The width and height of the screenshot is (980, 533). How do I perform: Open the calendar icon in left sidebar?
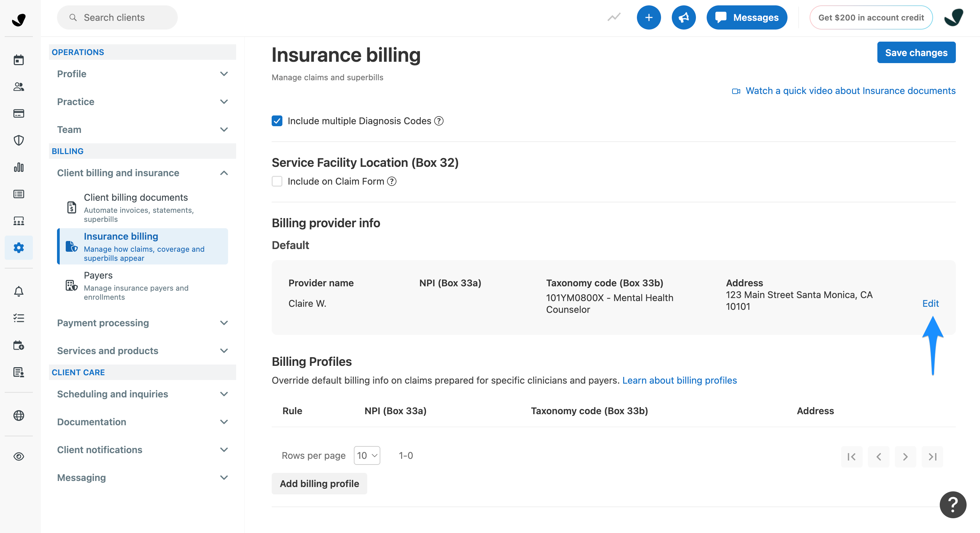coord(19,60)
